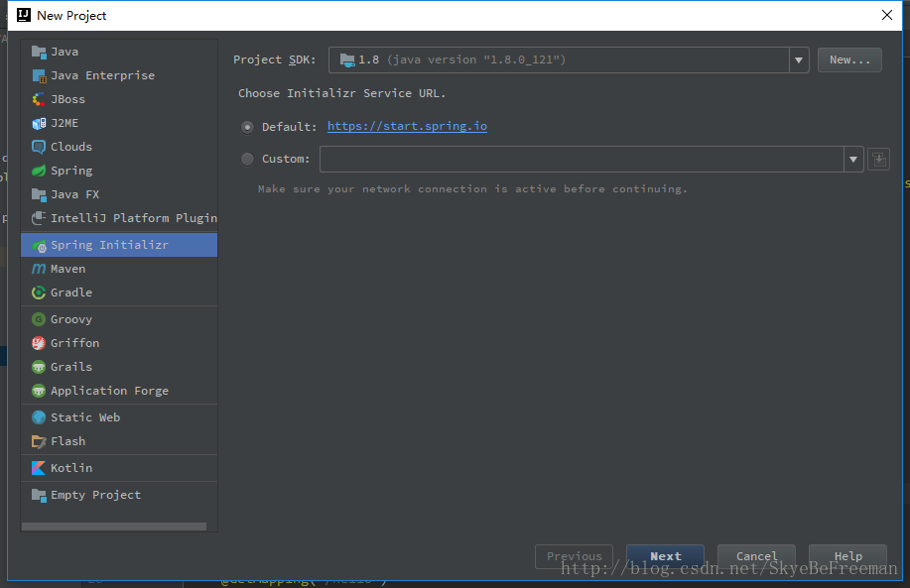Click the Griffon icon
The image size is (910, 588).
click(x=39, y=343)
